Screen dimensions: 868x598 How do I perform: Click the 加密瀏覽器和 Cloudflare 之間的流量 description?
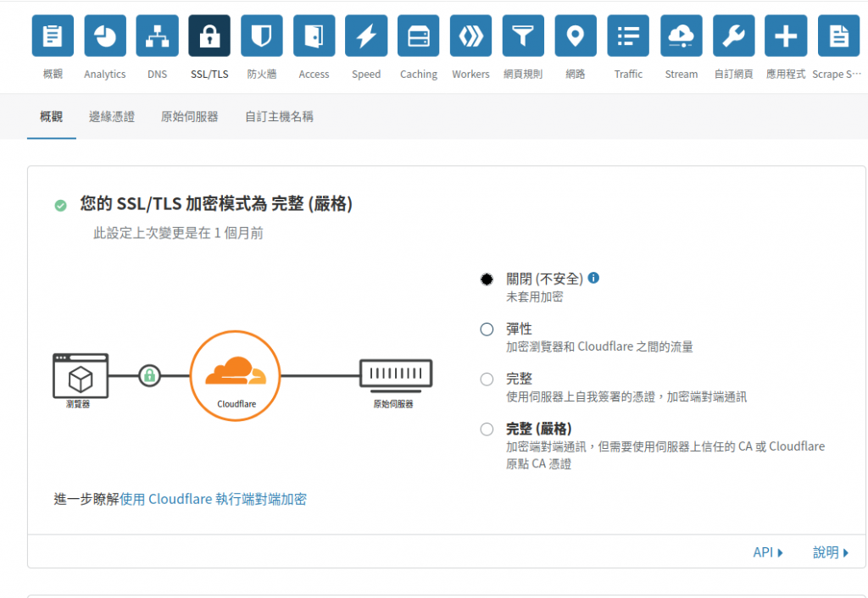[599, 346]
